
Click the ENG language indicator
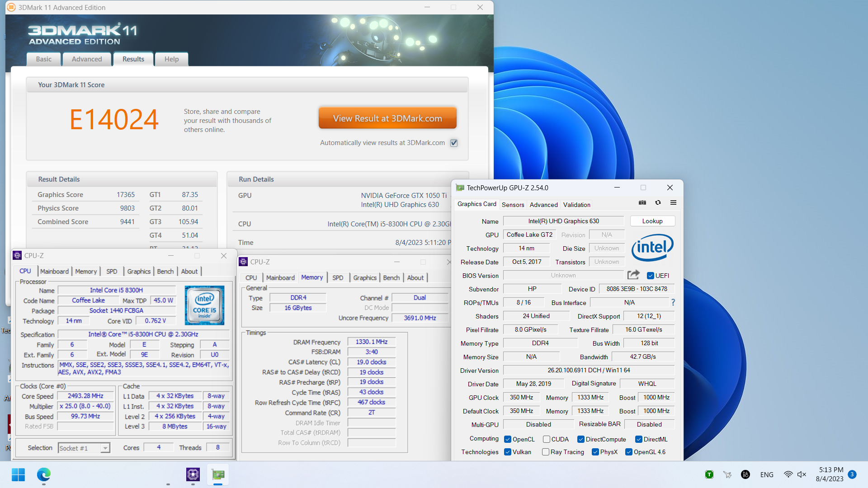(767, 474)
